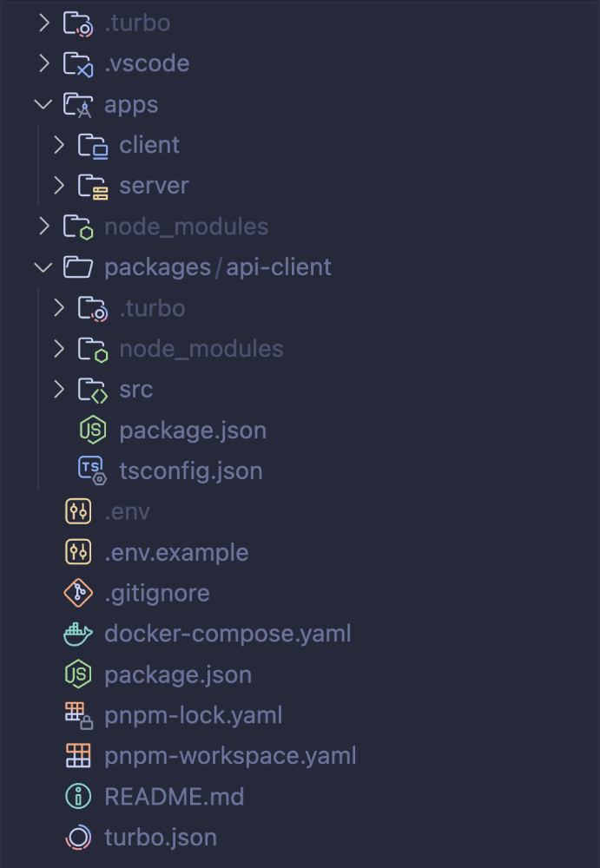This screenshot has height=868, width=600.
Task: Click the turbo.json ring icon
Action: click(x=78, y=838)
